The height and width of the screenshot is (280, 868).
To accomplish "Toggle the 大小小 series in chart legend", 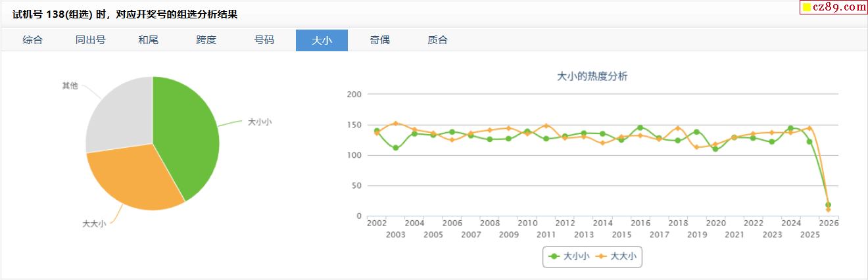I will tap(569, 257).
